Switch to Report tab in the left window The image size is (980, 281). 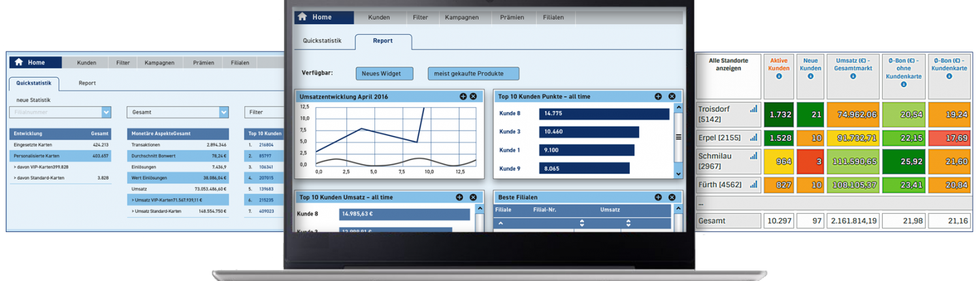(x=88, y=83)
